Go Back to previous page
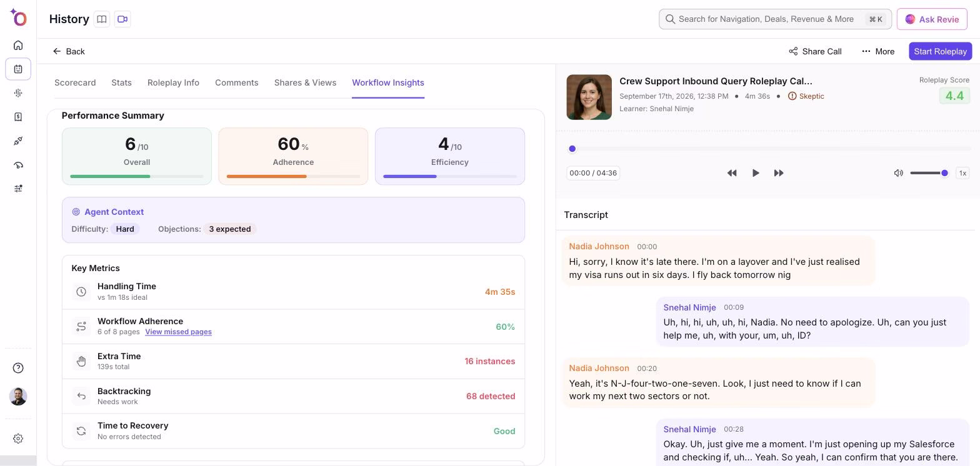 click(69, 51)
